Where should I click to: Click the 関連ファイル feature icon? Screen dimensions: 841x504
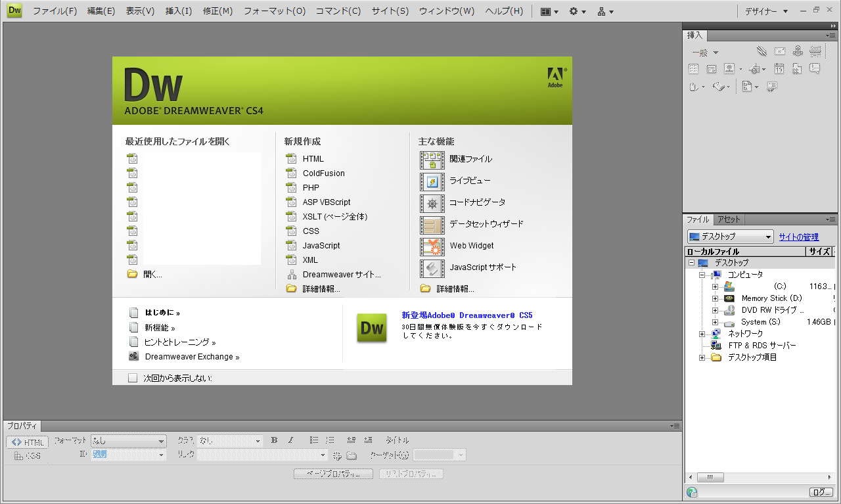[x=432, y=159]
